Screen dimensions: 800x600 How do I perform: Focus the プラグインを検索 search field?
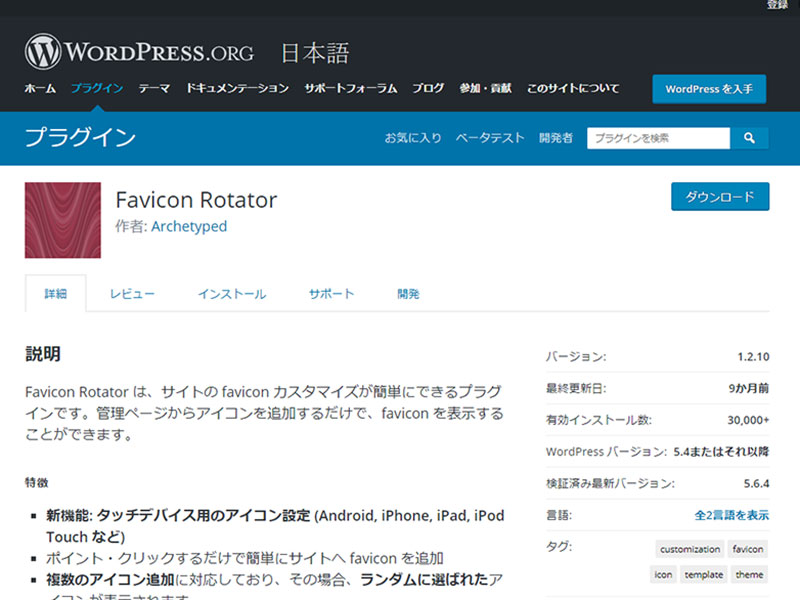point(658,138)
